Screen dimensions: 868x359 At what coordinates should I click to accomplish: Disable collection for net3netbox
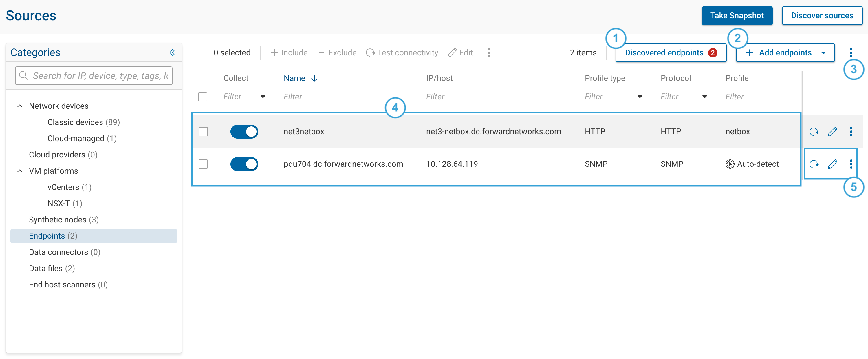244,132
